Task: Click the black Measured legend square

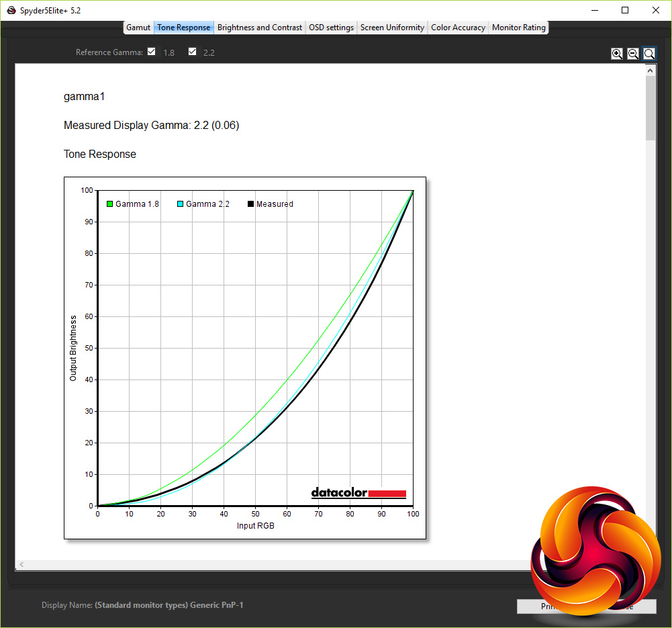Action: point(250,204)
